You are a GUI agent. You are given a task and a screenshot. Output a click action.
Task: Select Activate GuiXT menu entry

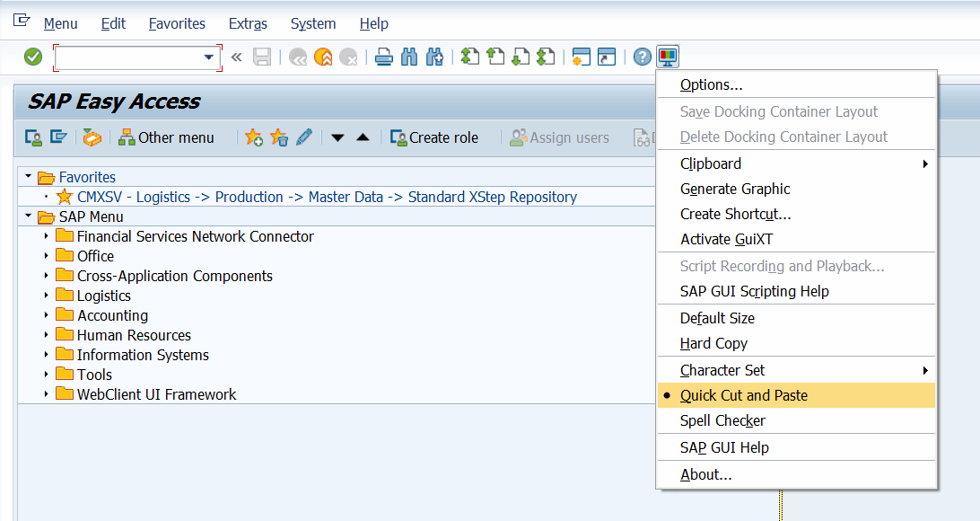coord(796,239)
